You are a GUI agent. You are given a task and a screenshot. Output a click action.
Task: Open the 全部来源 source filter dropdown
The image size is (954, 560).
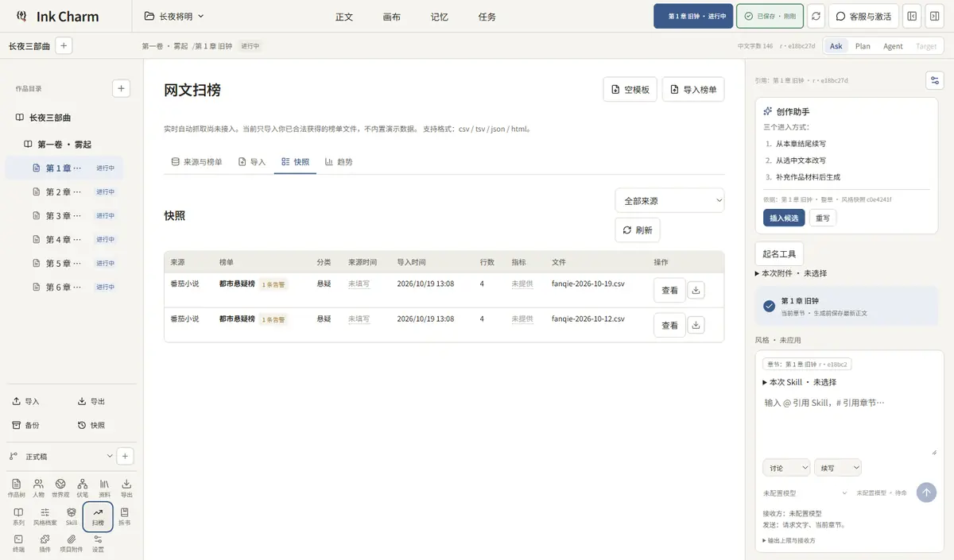coord(669,201)
